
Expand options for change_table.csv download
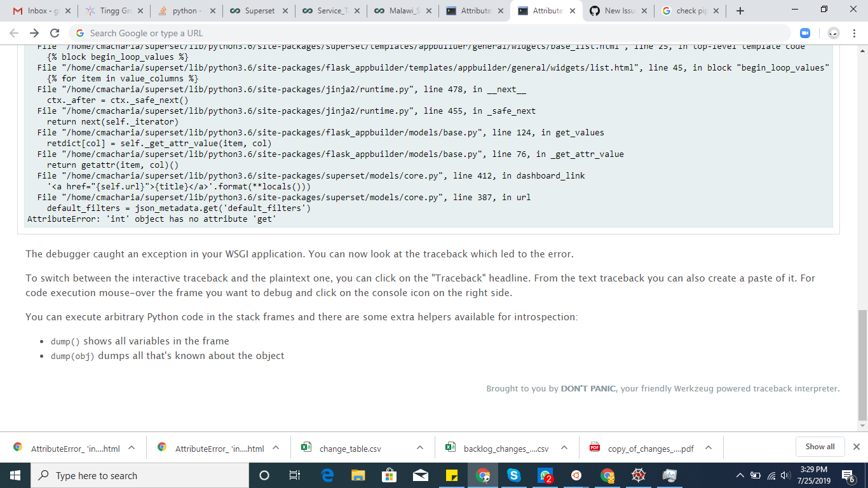coord(419,447)
